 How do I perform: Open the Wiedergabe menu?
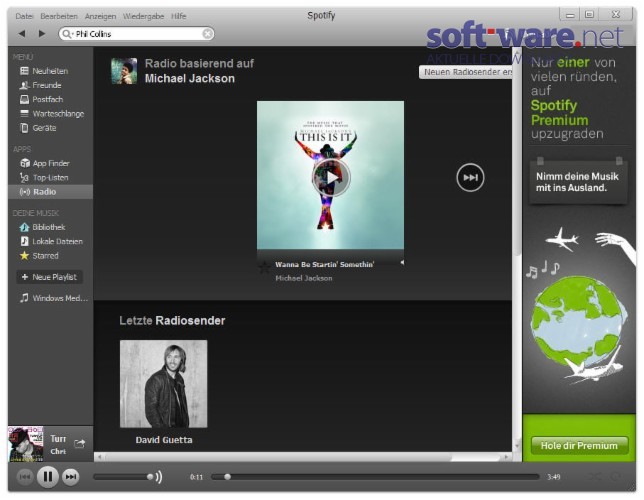pos(143,16)
